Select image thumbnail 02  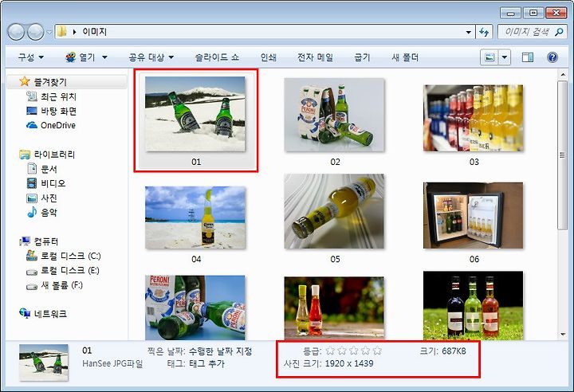point(334,115)
